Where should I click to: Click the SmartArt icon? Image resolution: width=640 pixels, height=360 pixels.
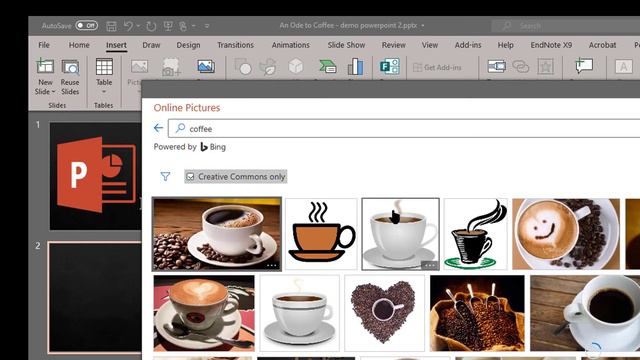click(328, 67)
